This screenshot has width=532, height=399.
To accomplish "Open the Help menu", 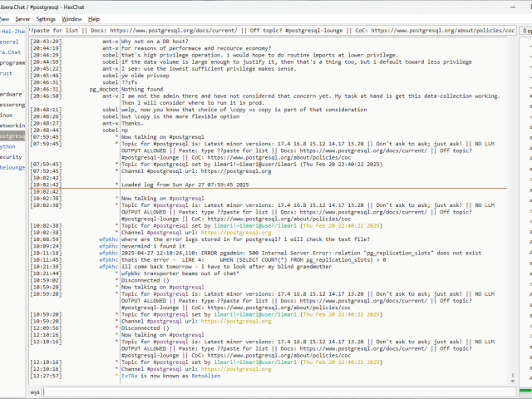I will [94, 18].
